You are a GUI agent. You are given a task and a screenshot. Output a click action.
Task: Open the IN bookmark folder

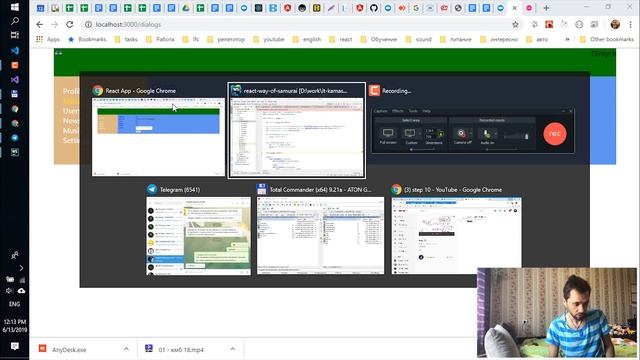pyautogui.click(x=191, y=39)
